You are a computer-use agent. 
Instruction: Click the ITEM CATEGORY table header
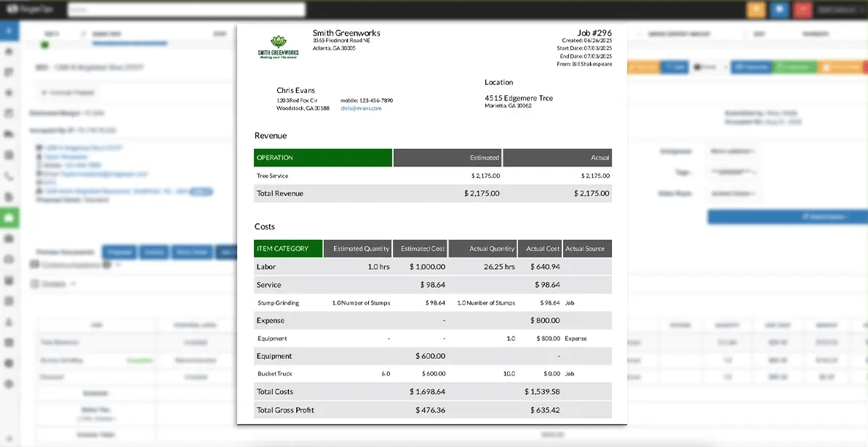point(288,249)
